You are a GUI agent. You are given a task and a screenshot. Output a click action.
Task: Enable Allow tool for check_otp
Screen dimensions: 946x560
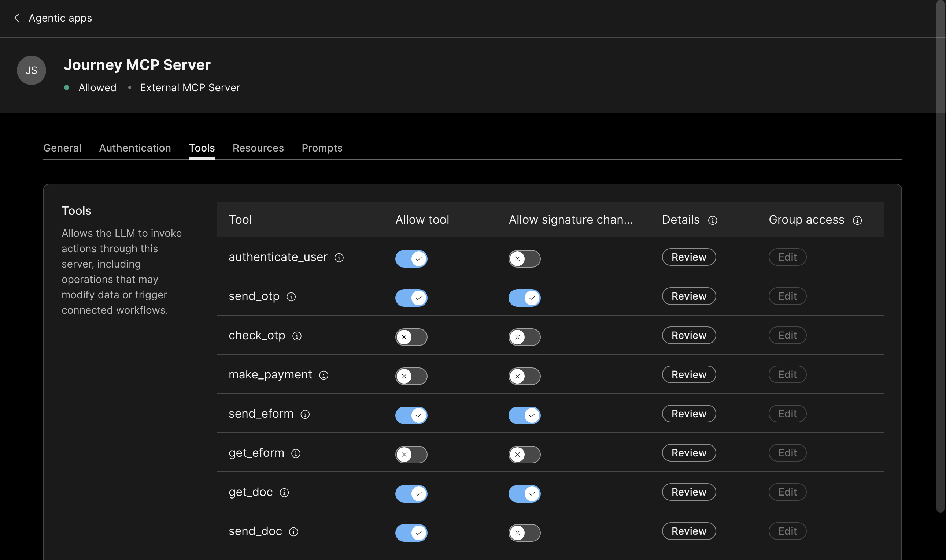pyautogui.click(x=411, y=337)
